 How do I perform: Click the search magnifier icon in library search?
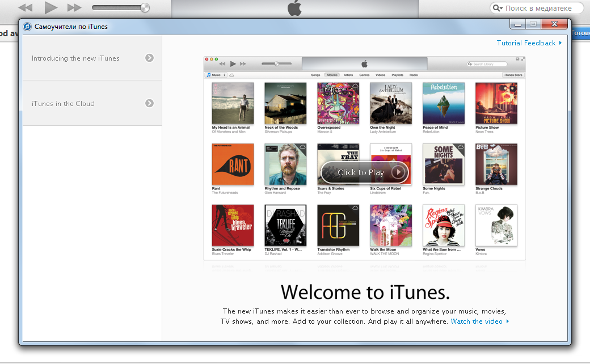pyautogui.click(x=498, y=8)
